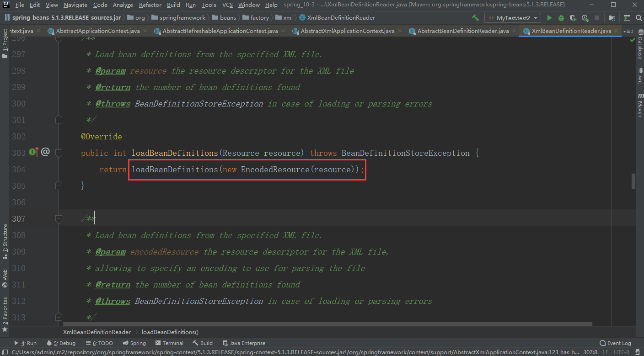Click XmlBeanDefinitionReader in bottom breadcrumb
The height and width of the screenshot is (356, 644).
point(97,332)
